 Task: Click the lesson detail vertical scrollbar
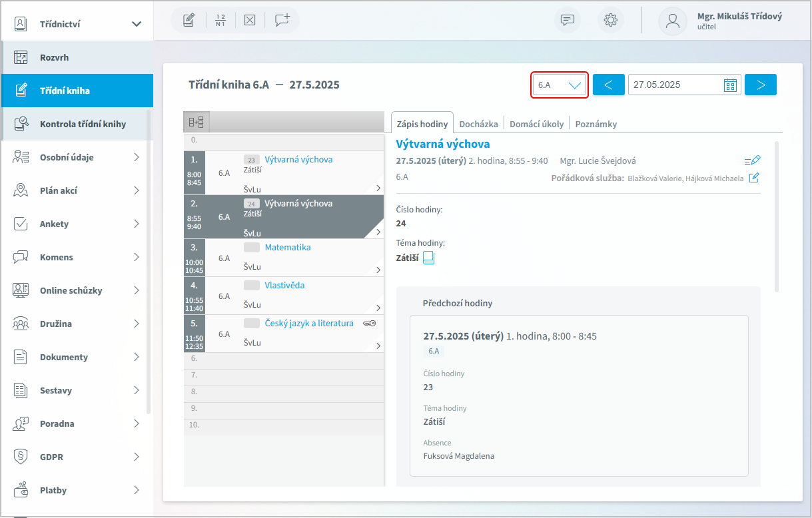(x=777, y=216)
